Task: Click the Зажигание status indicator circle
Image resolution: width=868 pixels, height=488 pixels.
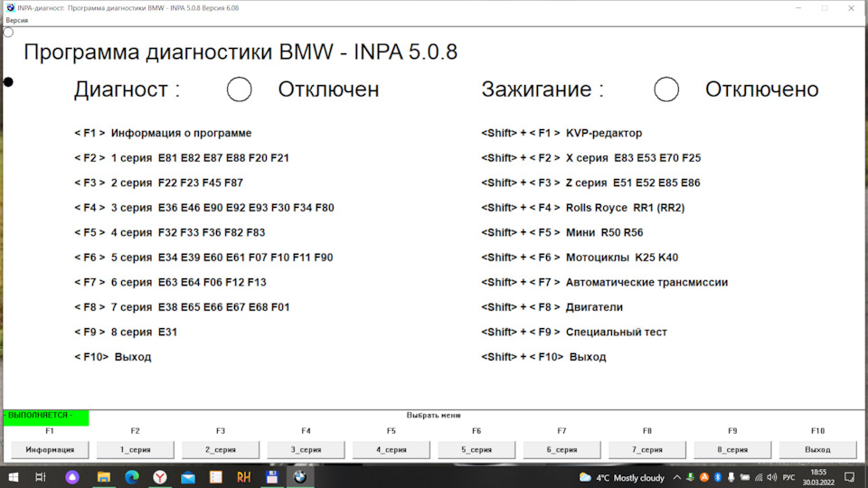Action: tap(666, 89)
